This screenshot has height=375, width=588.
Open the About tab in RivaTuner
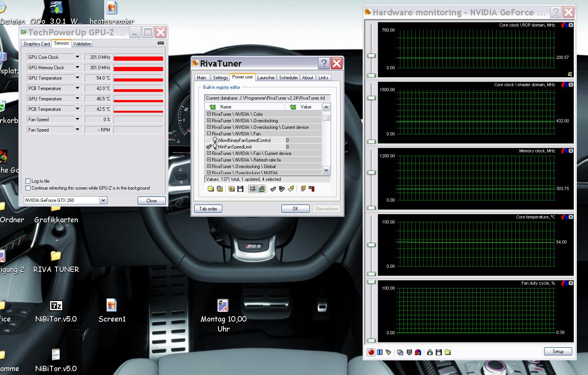tap(308, 77)
